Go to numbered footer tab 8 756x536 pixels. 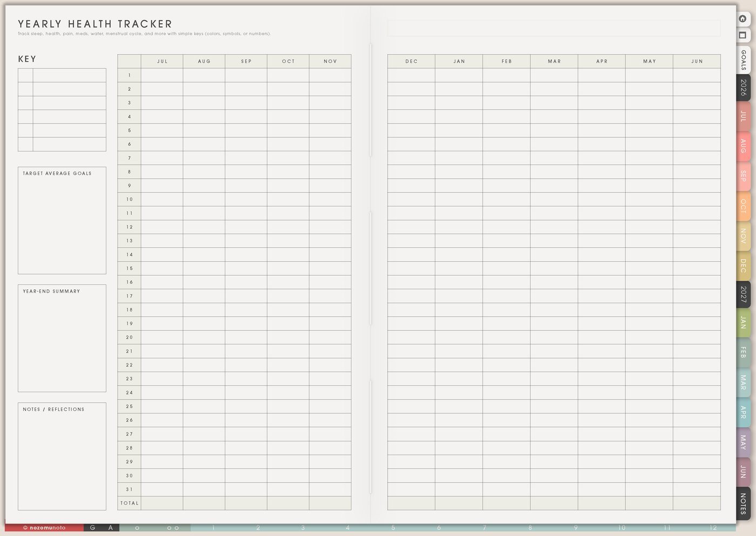click(530, 528)
